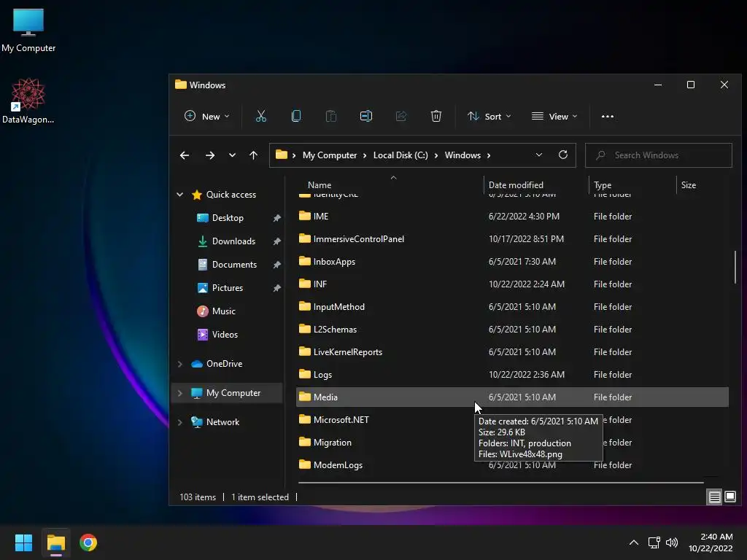
Task: Select My Computer desktop icon
Action: coord(28,31)
